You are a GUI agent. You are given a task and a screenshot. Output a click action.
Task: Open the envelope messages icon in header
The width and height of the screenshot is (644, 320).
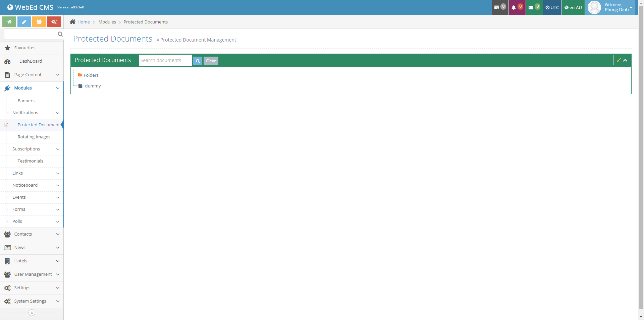click(x=534, y=7)
